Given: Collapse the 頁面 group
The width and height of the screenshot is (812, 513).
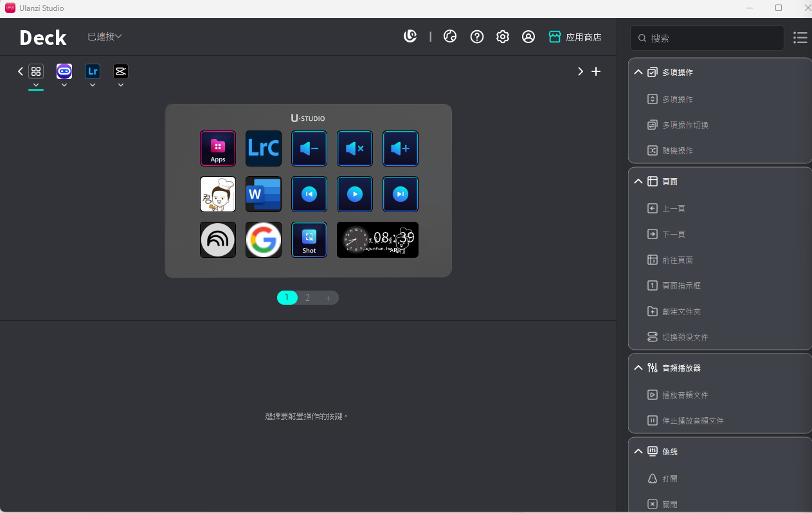Looking at the screenshot, I should click(638, 182).
